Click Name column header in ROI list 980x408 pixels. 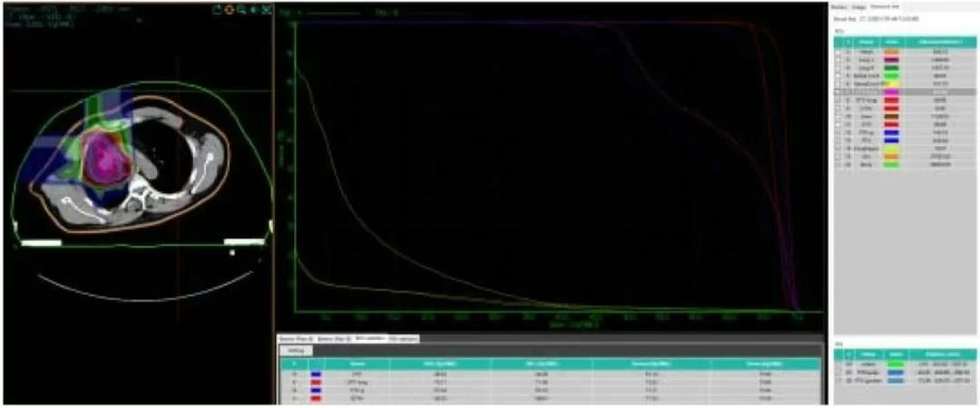pos(867,41)
